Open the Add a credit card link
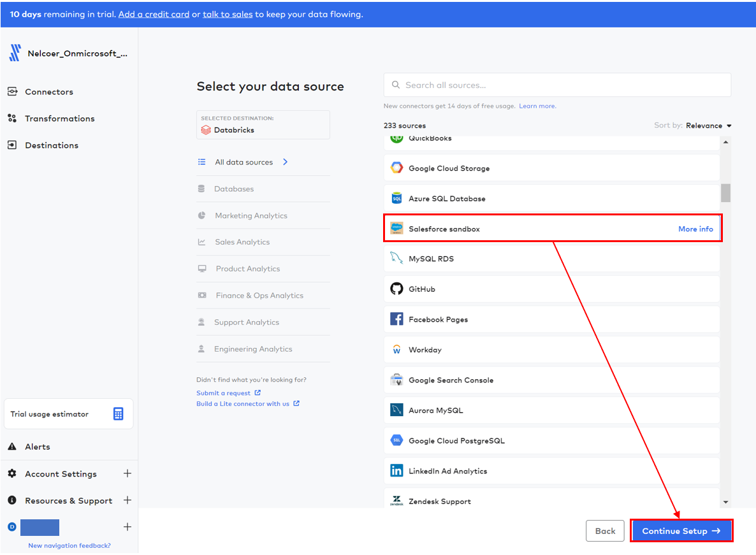The image size is (756, 555). point(154,14)
